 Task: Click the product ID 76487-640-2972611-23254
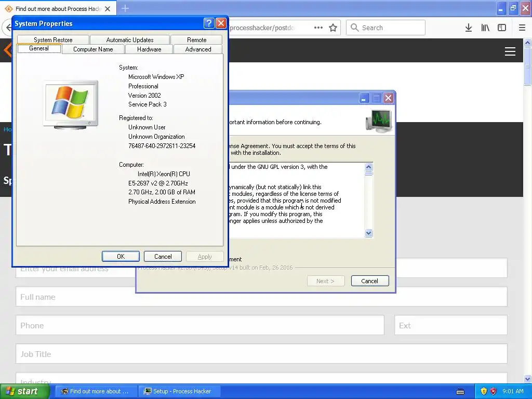tap(162, 146)
